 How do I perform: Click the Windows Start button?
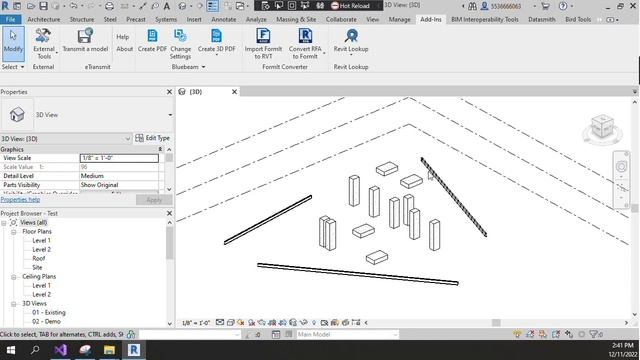tap(11, 350)
